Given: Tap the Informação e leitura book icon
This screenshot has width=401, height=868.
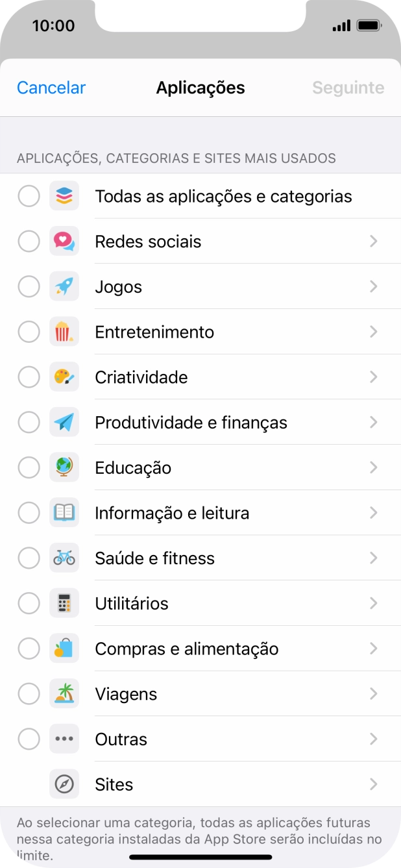Looking at the screenshot, I should pos(64,512).
